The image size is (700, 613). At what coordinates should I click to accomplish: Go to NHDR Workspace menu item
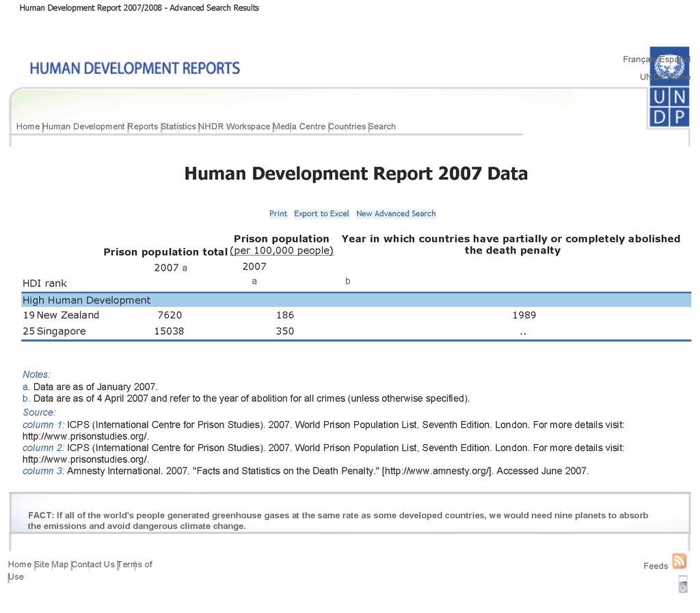[234, 126]
